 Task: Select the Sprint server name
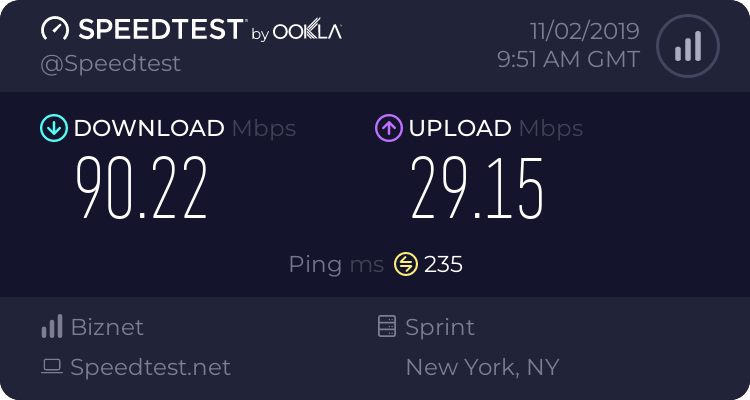pos(440,327)
